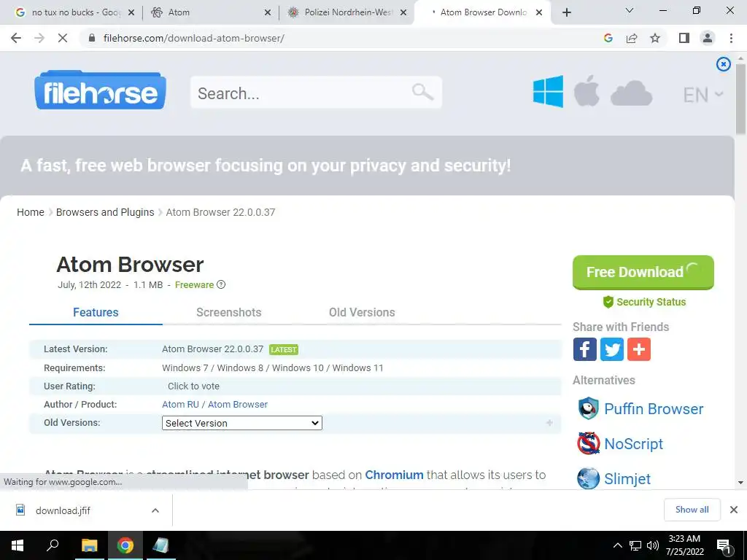This screenshot has width=747, height=560.
Task: Expand download.jfif options arrow
Action: (x=155, y=510)
